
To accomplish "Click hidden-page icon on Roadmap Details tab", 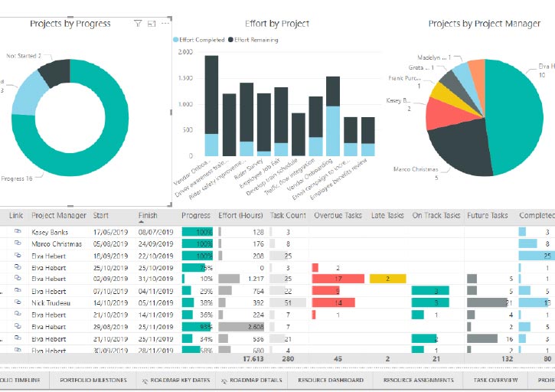I will pos(222,381).
